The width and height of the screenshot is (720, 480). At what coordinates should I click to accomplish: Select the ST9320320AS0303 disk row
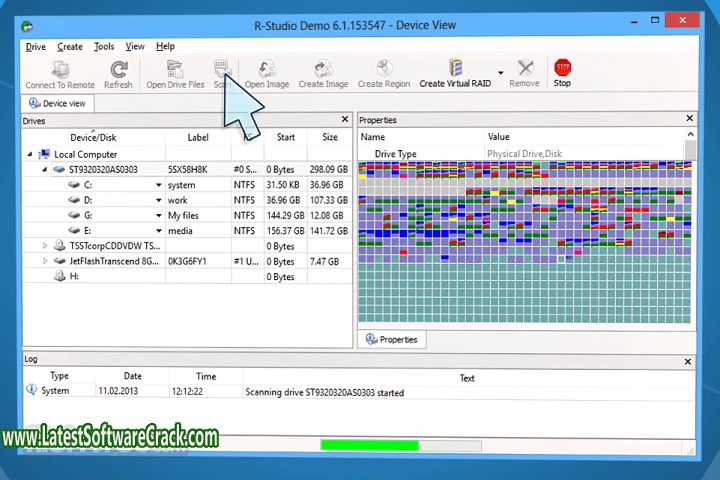(x=103, y=170)
